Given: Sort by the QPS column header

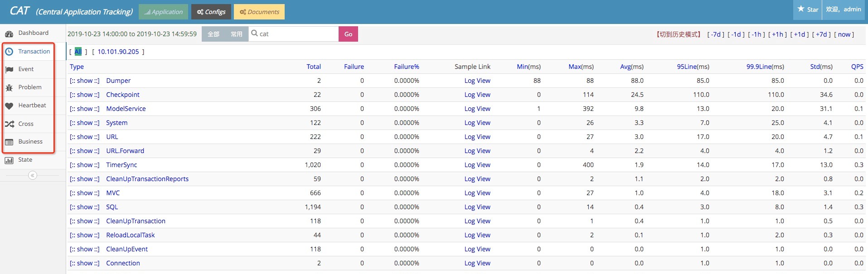Looking at the screenshot, I should point(857,67).
